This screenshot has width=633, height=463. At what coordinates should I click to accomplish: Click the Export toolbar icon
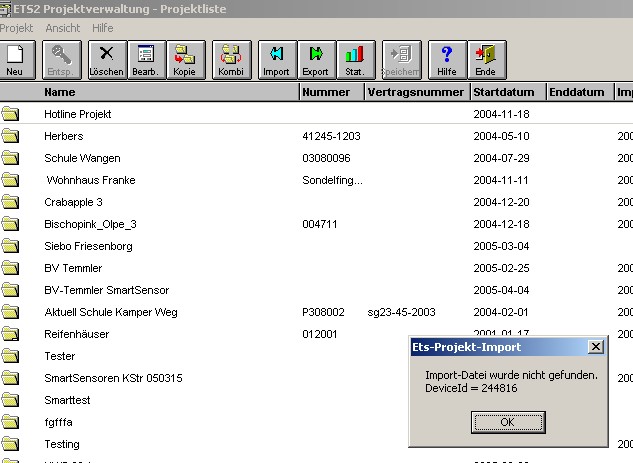coord(315,59)
